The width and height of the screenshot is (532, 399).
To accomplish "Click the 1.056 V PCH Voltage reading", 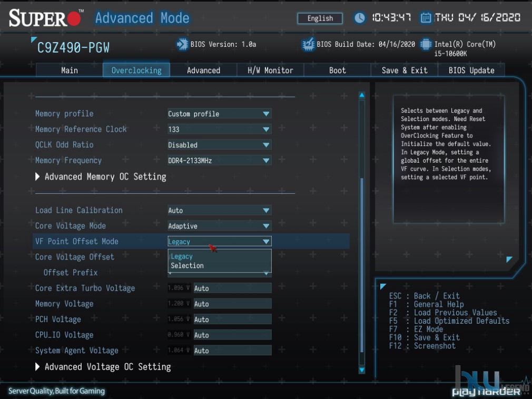I will pos(179,319).
